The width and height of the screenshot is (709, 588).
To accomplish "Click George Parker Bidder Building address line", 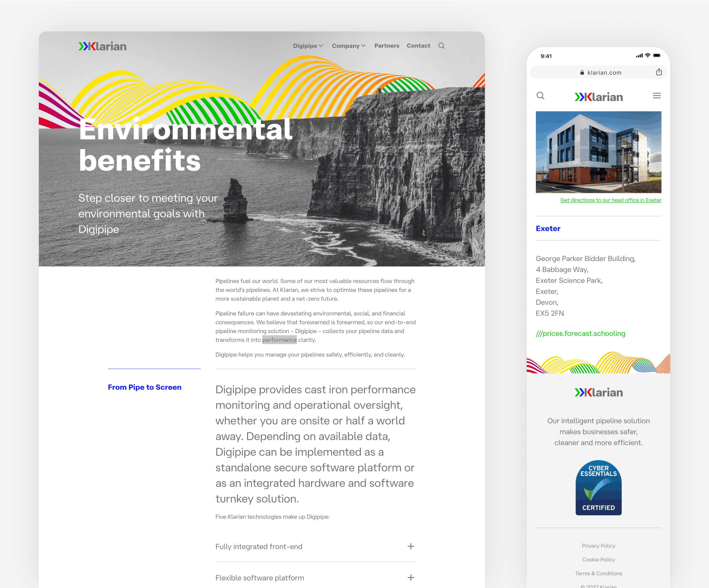I will (585, 259).
